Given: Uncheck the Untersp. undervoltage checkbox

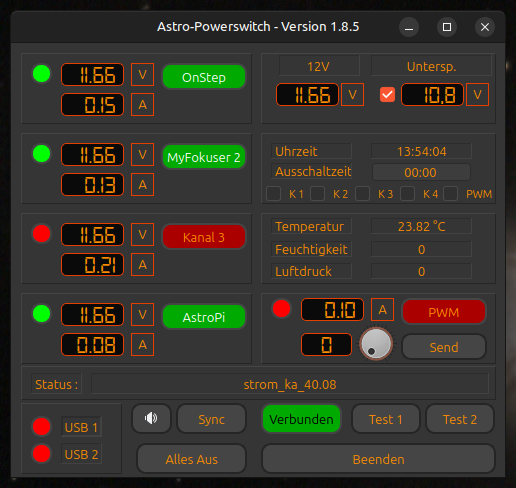Looking at the screenshot, I should pos(387,95).
